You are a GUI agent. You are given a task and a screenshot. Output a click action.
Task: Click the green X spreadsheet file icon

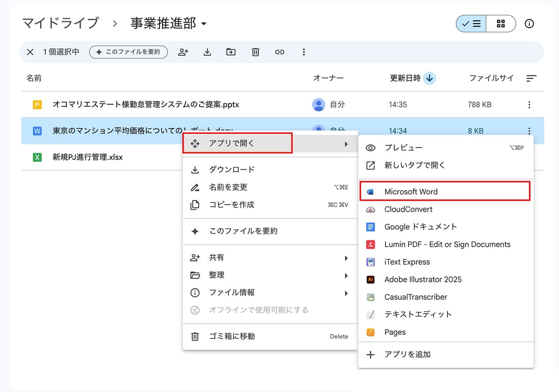point(37,157)
